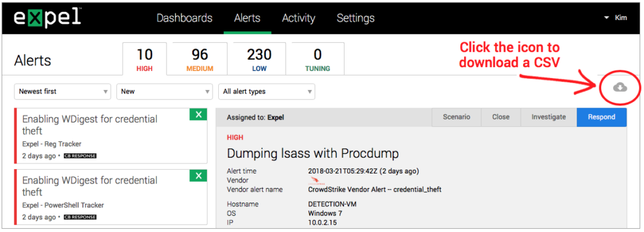Click the Investigate button
This screenshot has height=232, width=644.
tap(548, 117)
